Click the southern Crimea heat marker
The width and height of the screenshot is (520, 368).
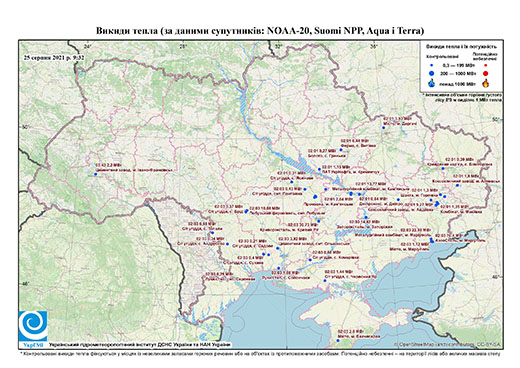(338, 340)
